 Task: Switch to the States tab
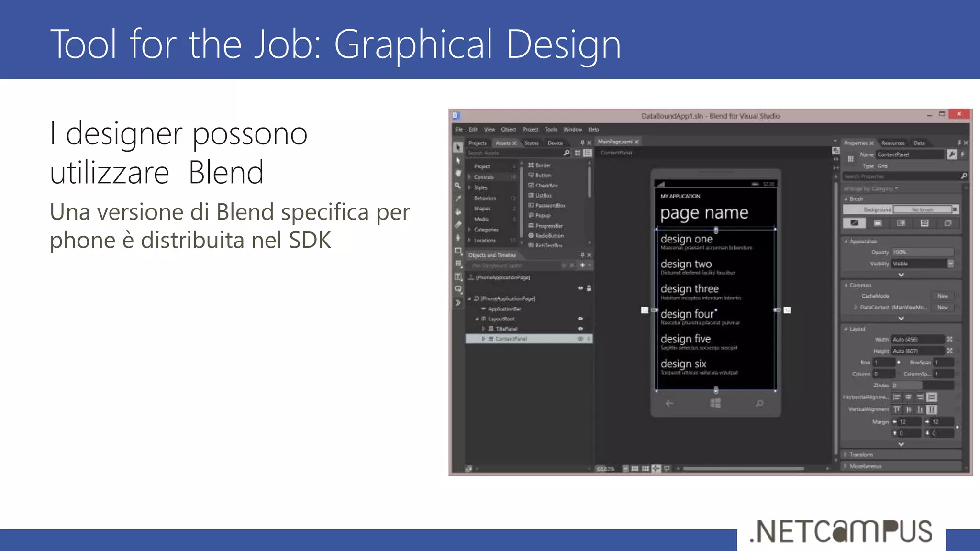(x=532, y=143)
